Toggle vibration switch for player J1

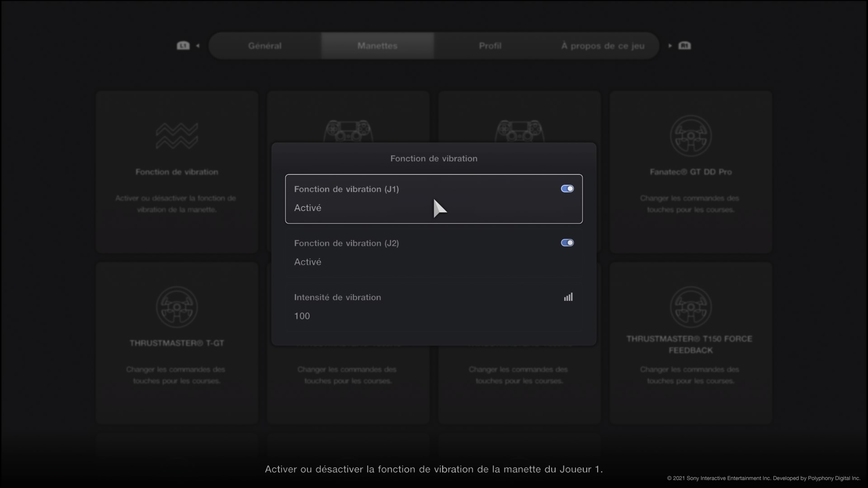(x=567, y=189)
